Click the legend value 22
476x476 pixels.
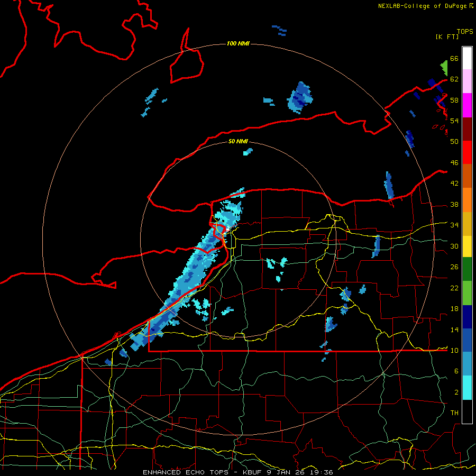(454, 288)
